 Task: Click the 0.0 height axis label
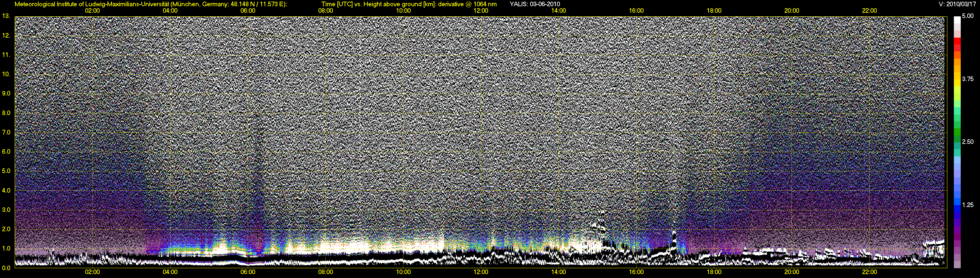(x=6, y=268)
